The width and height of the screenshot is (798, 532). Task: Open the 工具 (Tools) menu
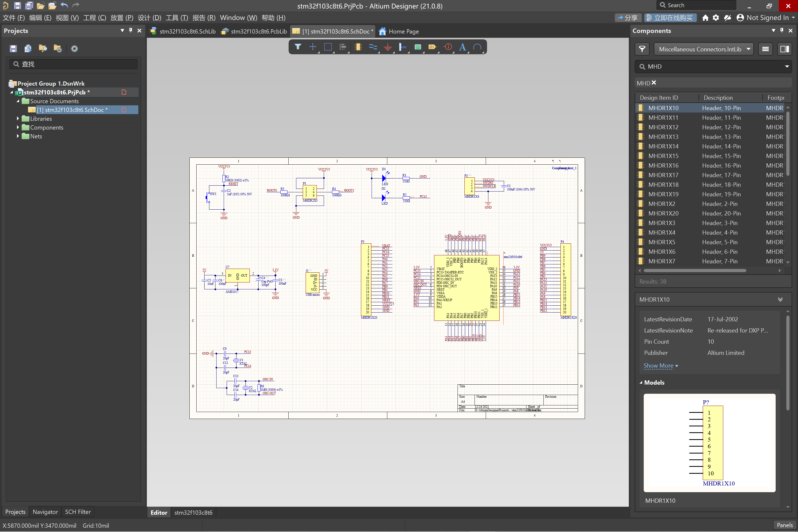pos(176,18)
